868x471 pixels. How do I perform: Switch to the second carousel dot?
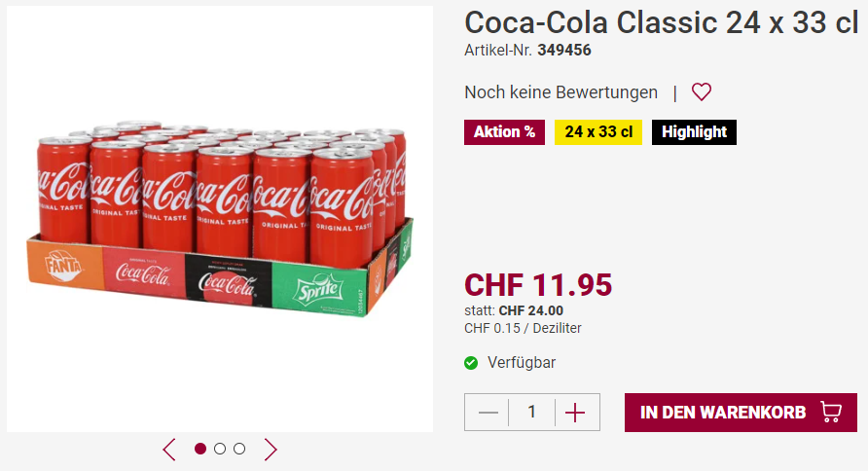pos(220,449)
